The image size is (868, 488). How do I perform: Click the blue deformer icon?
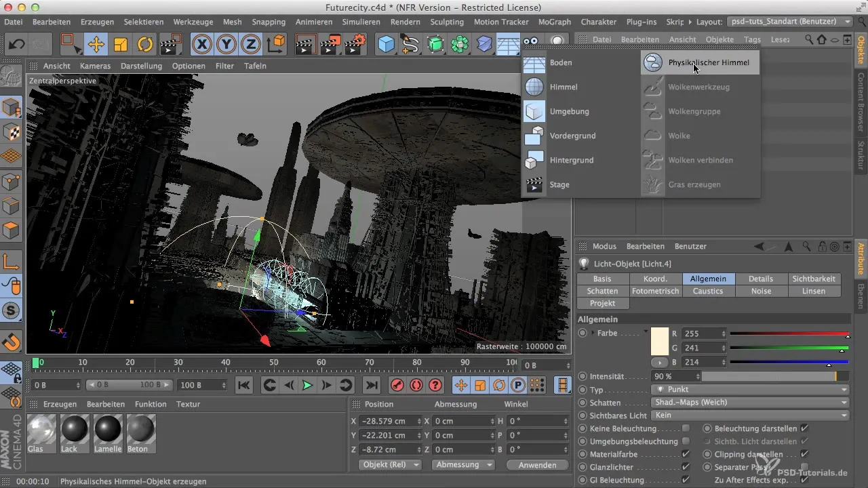click(x=484, y=45)
